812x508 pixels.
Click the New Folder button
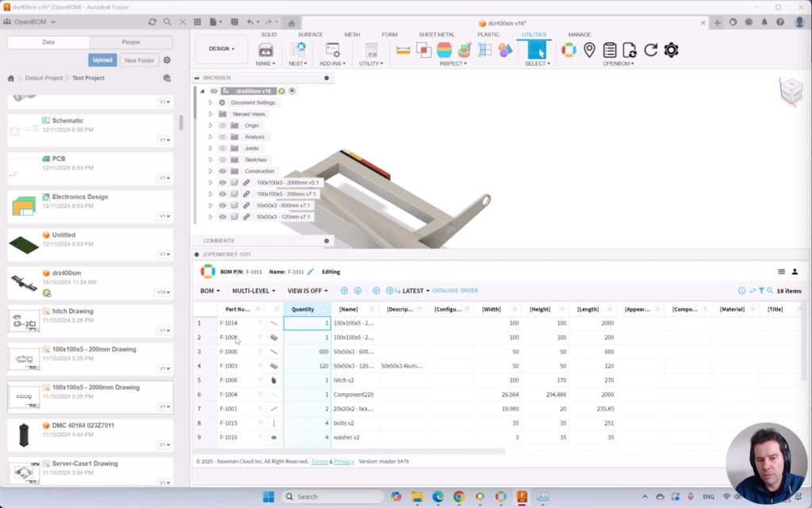coord(140,60)
